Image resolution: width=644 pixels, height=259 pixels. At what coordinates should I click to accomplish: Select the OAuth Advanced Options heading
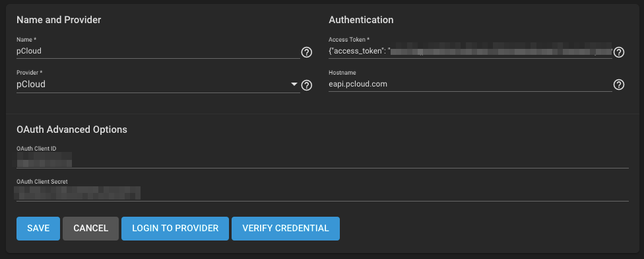(72, 129)
